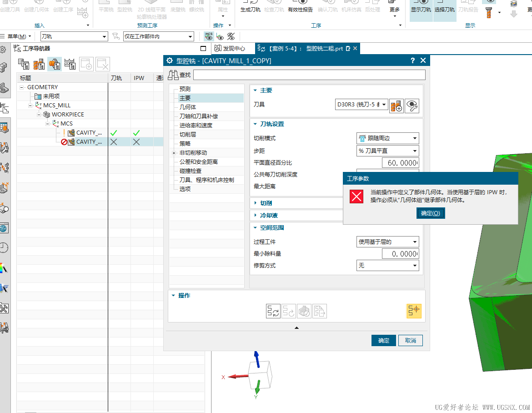Expand the 非切削移动 tree node
Image resolution: width=532 pixels, height=413 pixels.
coord(174,153)
